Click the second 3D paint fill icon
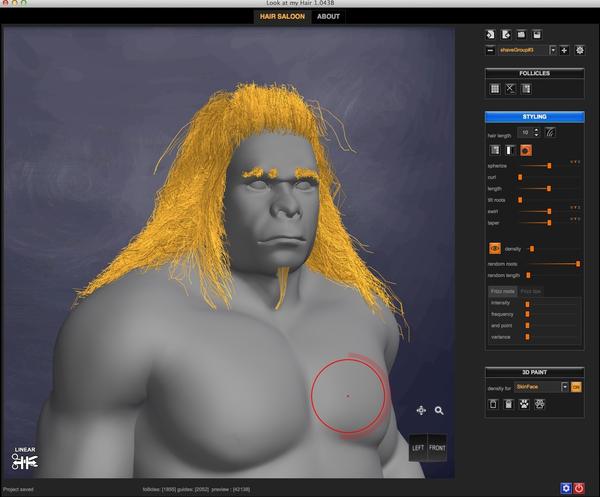 (x=509, y=404)
